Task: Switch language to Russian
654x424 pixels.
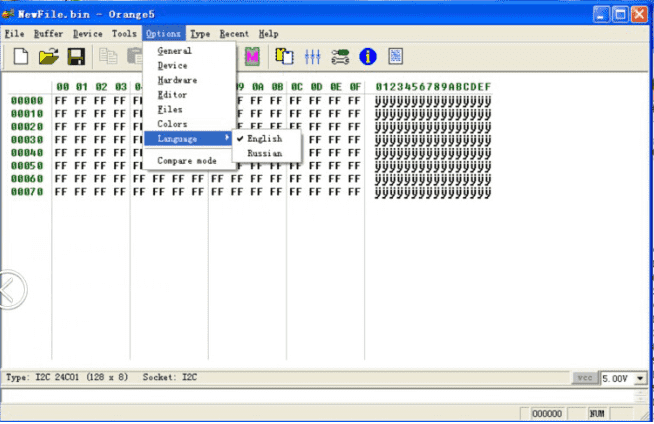Action: 266,153
